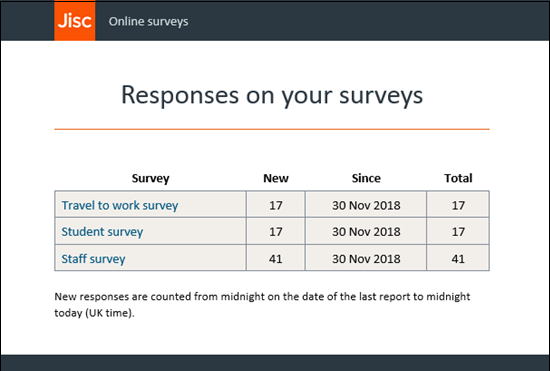Click Total cell for Student survey
This screenshot has height=371, width=550.
(458, 231)
